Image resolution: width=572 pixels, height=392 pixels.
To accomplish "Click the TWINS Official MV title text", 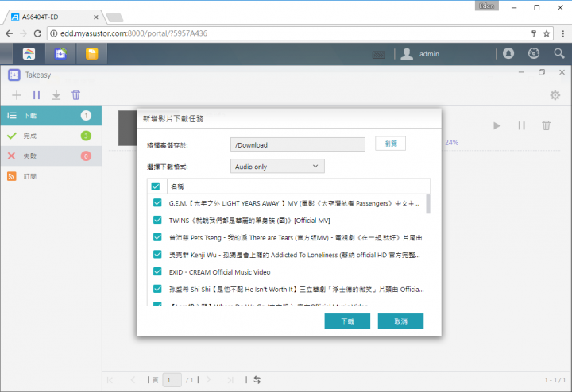I will 249,221.
